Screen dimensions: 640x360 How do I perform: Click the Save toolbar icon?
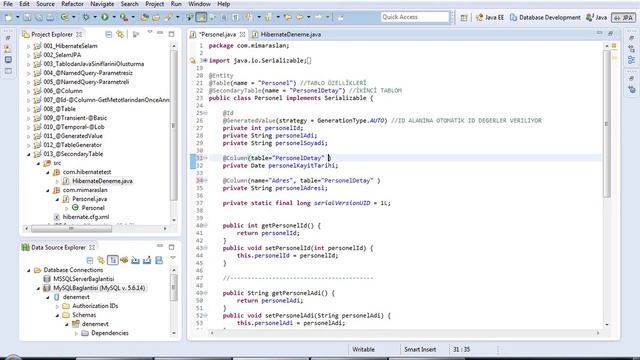pyautogui.click(x=27, y=18)
